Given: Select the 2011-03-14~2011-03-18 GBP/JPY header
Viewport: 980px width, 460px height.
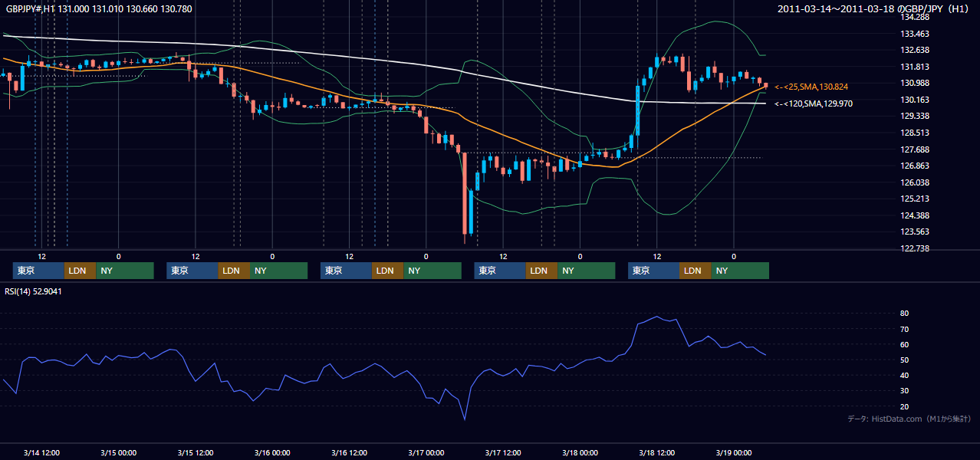Looking at the screenshot, I should pos(873,8).
